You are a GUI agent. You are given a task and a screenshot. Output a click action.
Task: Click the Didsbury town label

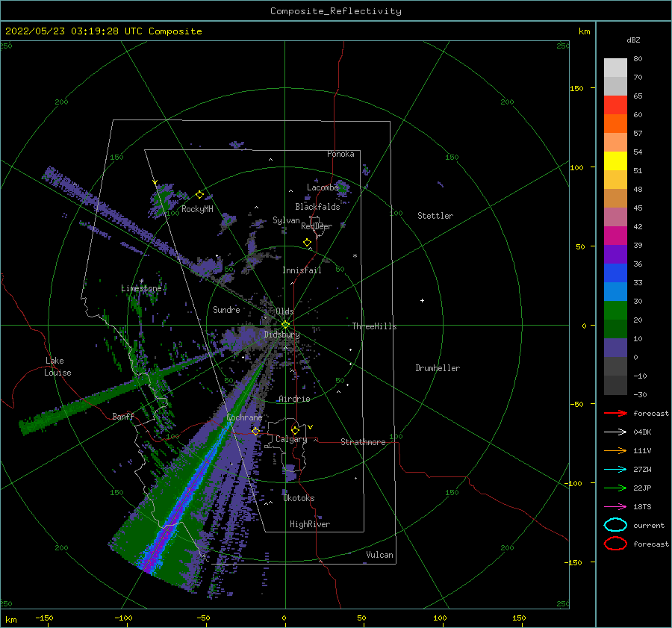tap(282, 335)
